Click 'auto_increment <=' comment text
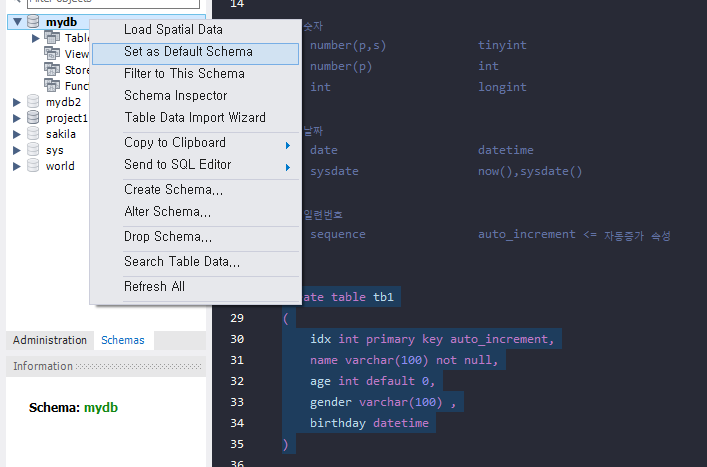 coord(537,234)
